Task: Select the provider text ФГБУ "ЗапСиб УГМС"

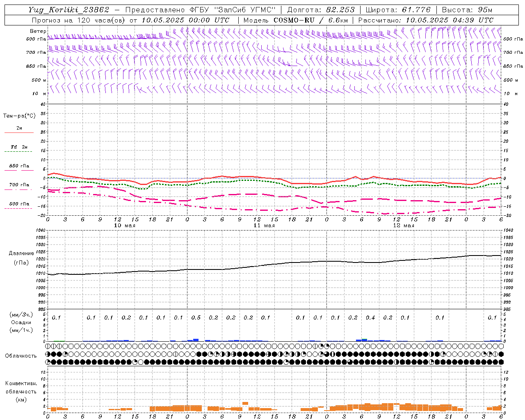Action: [x=233, y=10]
